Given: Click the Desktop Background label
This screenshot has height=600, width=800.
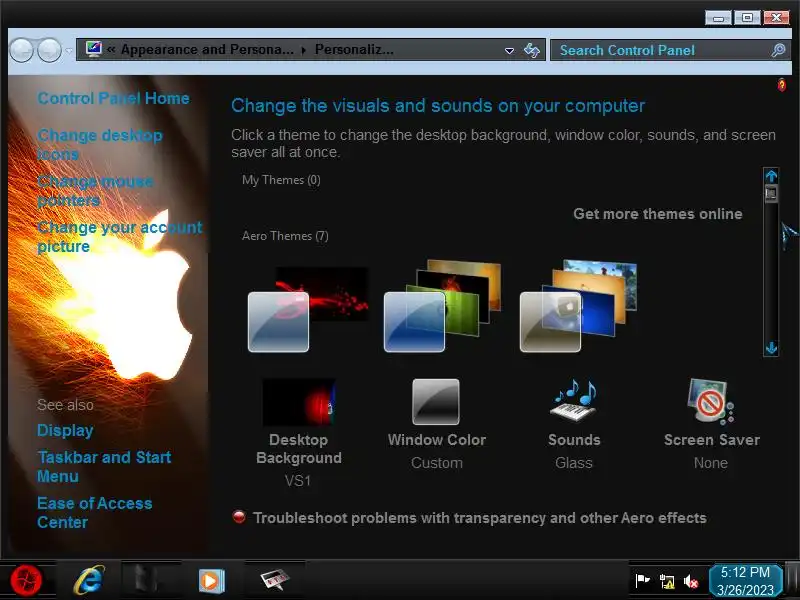Looking at the screenshot, I should pyautogui.click(x=299, y=449).
